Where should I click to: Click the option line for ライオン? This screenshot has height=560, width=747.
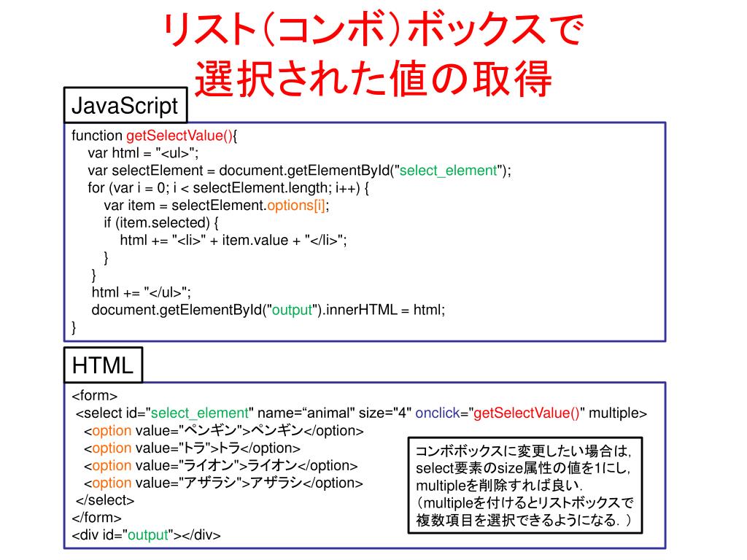(x=220, y=465)
